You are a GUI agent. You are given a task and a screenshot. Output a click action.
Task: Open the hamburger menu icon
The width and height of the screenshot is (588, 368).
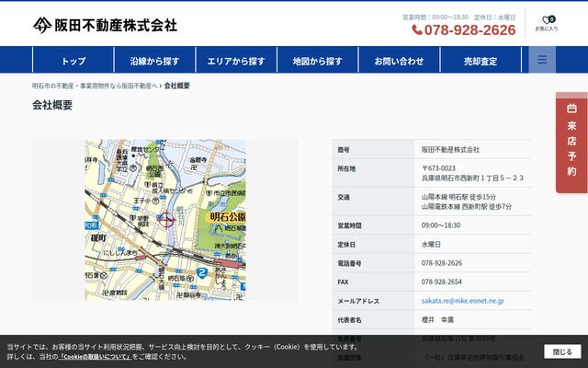(542, 60)
